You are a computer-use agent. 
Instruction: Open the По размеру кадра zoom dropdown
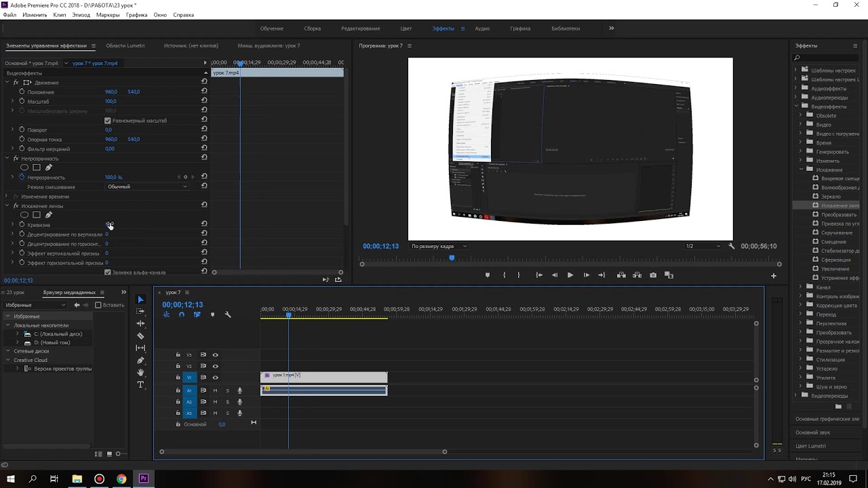[x=438, y=246]
